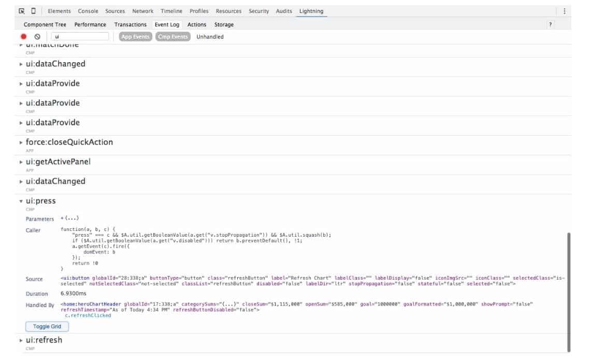
Task: Click the red record button
Action: coord(23,37)
